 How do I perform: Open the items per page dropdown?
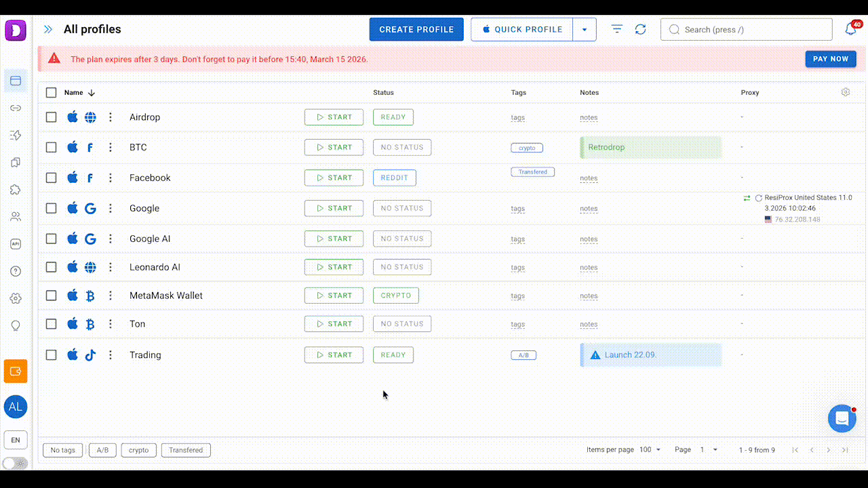[650, 450]
